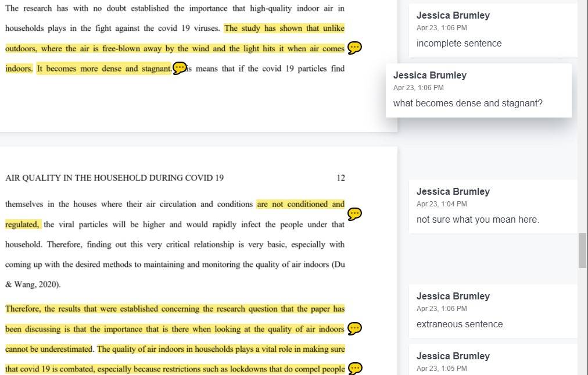Click comment bubble beside 'lockdowns that do compel people'

click(354, 368)
